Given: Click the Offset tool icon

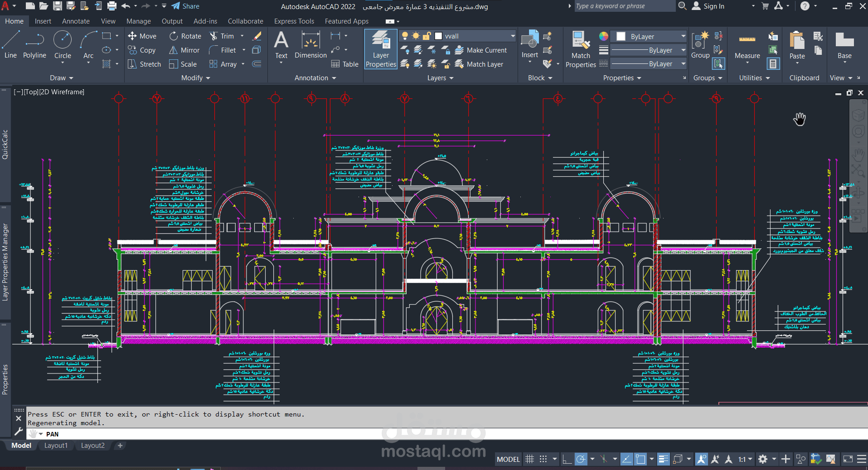Looking at the screenshot, I should pos(257,64).
